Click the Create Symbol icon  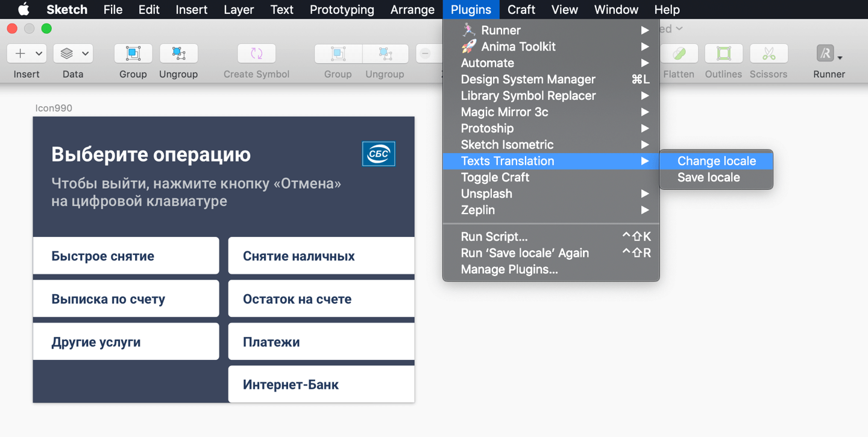tap(256, 54)
